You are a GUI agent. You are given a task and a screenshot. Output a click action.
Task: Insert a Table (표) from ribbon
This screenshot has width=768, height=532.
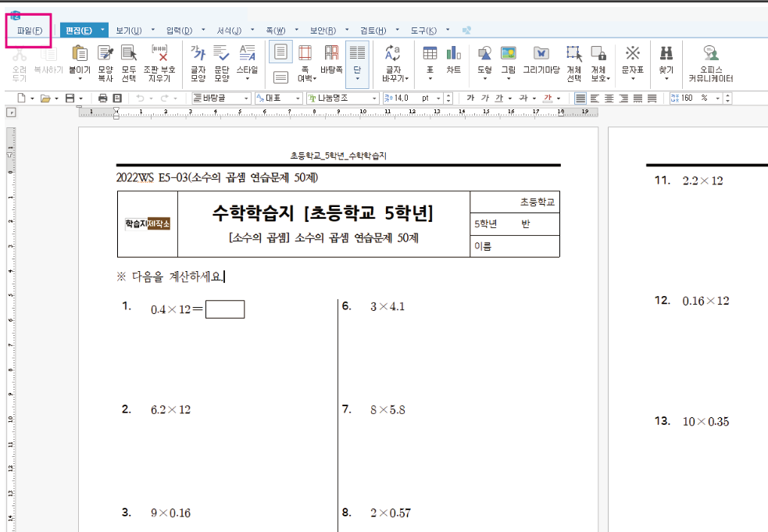coord(430,53)
